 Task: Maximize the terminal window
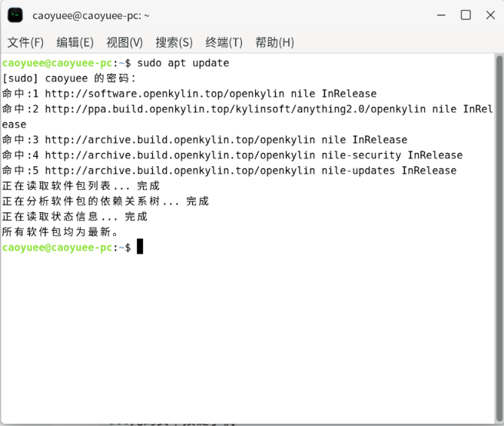pos(466,15)
